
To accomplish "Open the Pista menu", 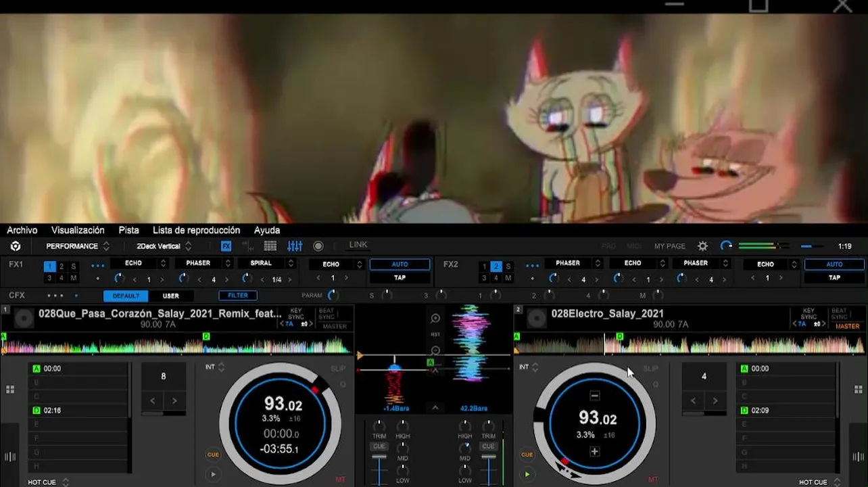I will click(128, 230).
